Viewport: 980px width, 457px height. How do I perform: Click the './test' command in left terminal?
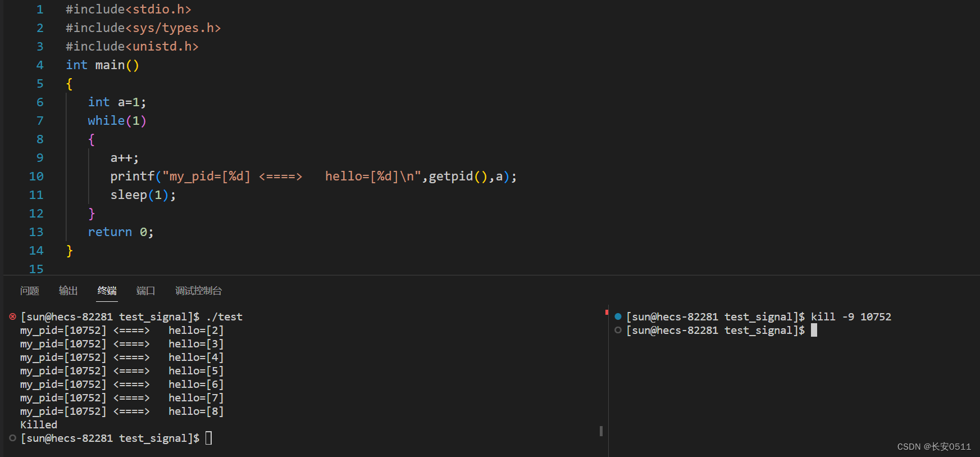(224, 317)
